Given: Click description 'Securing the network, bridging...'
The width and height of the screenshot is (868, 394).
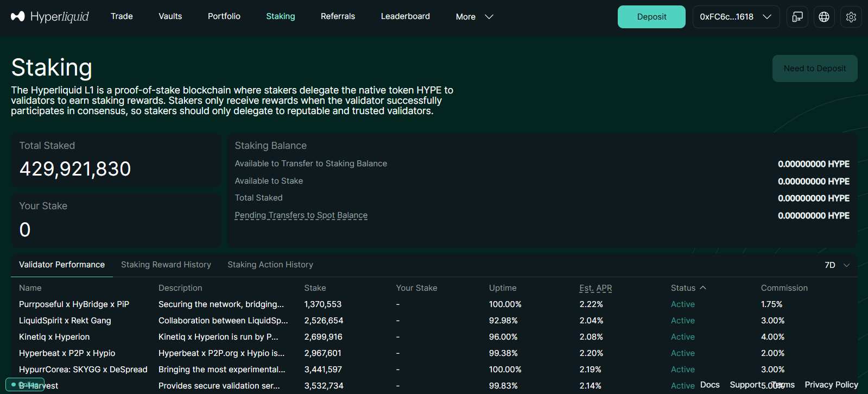Looking at the screenshot, I should 221,304.
